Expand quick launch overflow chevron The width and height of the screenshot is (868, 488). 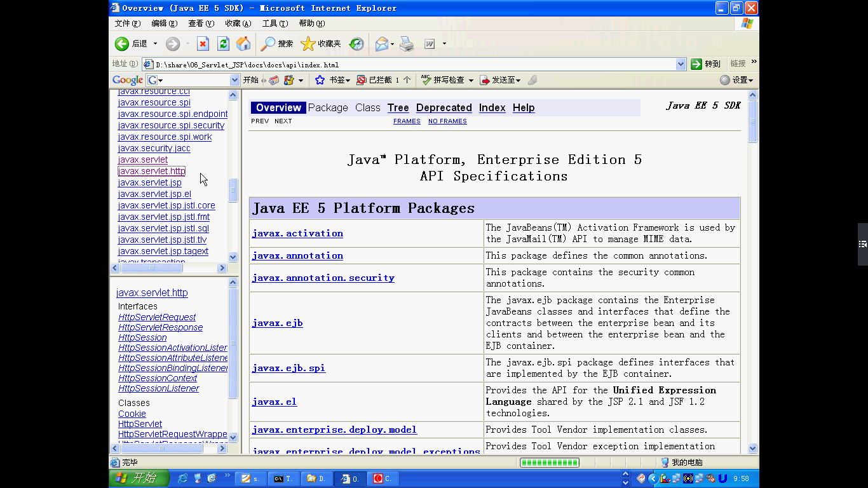pos(227,475)
